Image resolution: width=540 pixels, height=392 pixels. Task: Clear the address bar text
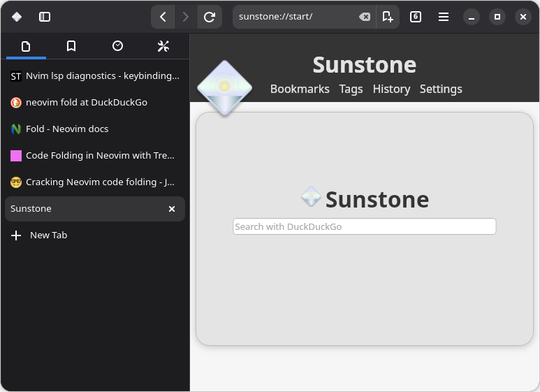pyautogui.click(x=365, y=17)
